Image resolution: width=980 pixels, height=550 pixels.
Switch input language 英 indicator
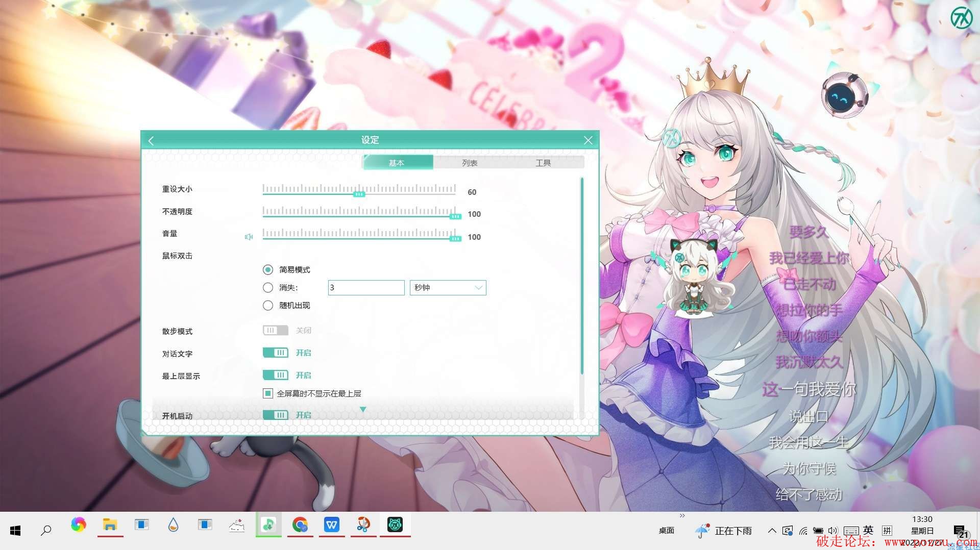coord(868,531)
